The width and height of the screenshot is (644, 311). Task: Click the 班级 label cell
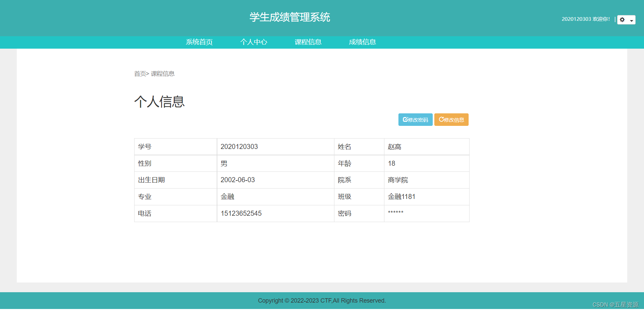(x=359, y=197)
